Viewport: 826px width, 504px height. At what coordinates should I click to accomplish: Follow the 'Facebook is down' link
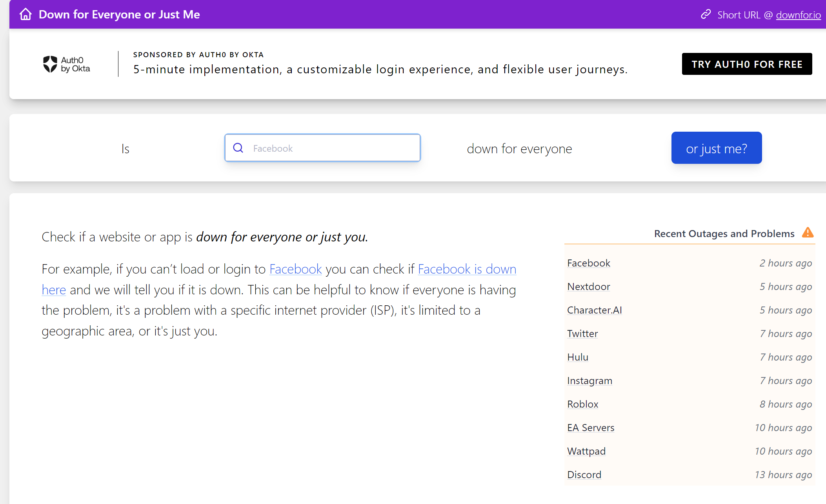click(x=467, y=269)
